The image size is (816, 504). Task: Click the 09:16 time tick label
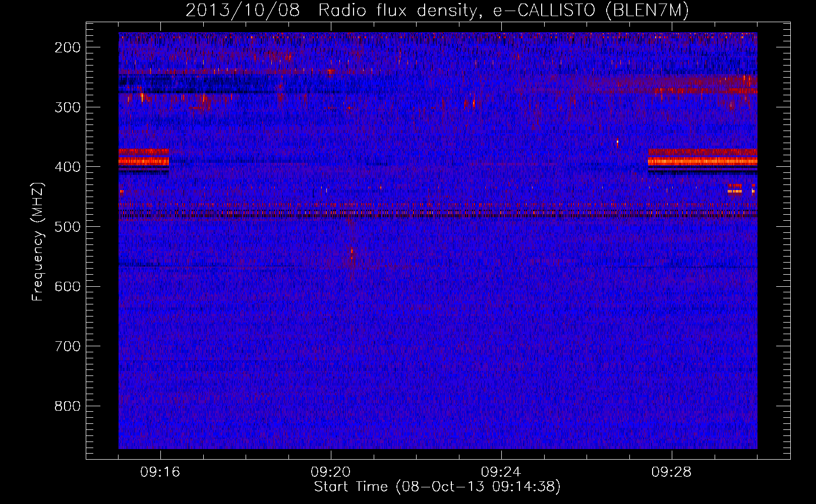[160, 472]
